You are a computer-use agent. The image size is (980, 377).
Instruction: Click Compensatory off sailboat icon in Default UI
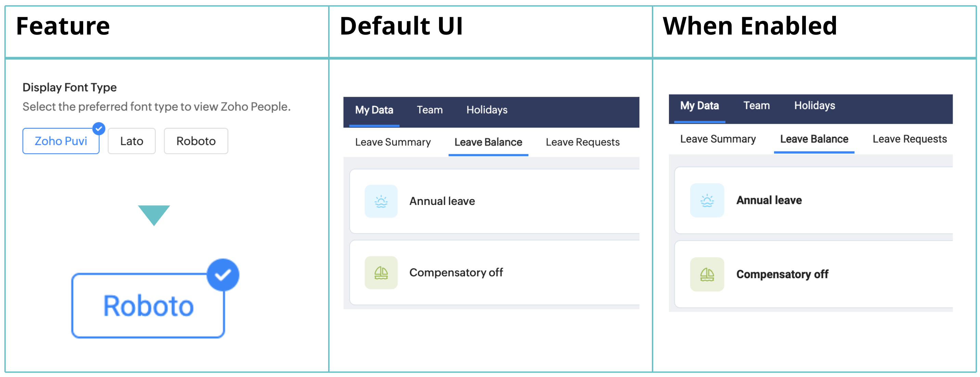(x=381, y=273)
